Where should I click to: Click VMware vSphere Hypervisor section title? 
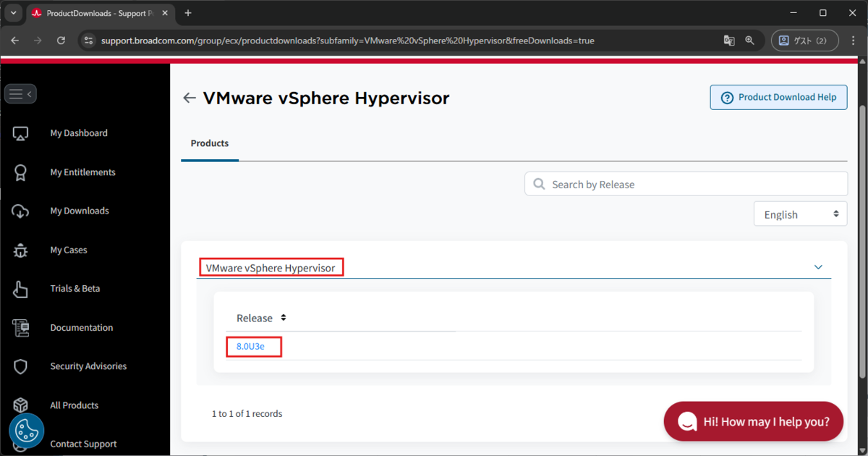coord(271,268)
